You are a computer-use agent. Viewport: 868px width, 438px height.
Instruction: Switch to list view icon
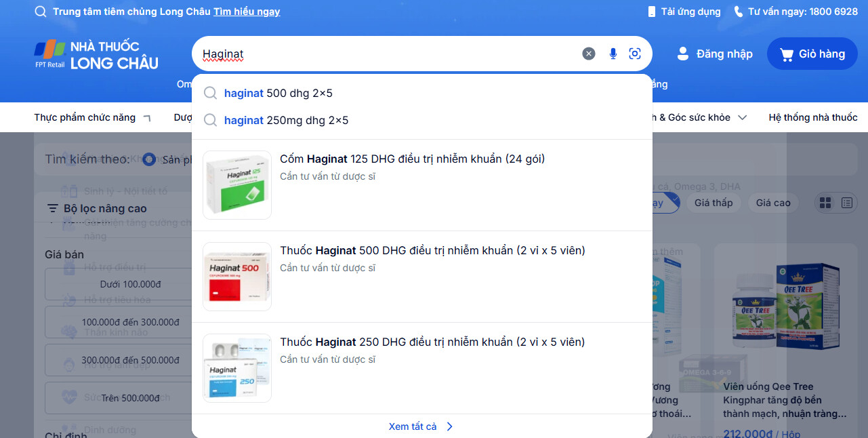tap(846, 203)
